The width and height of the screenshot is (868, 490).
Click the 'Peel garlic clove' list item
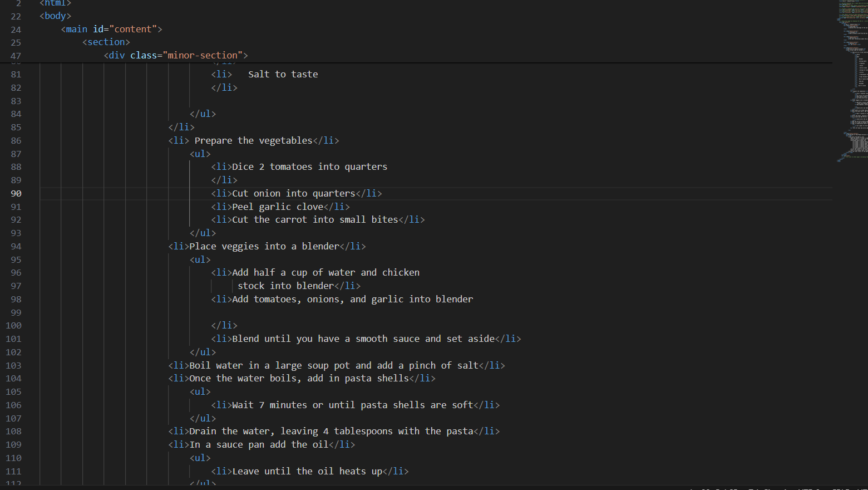point(278,207)
